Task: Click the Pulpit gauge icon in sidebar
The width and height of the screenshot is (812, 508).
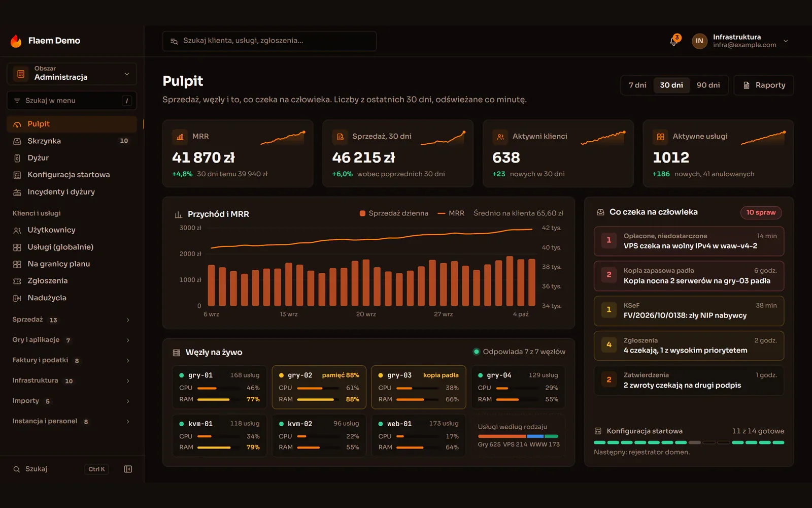Action: [x=17, y=124]
